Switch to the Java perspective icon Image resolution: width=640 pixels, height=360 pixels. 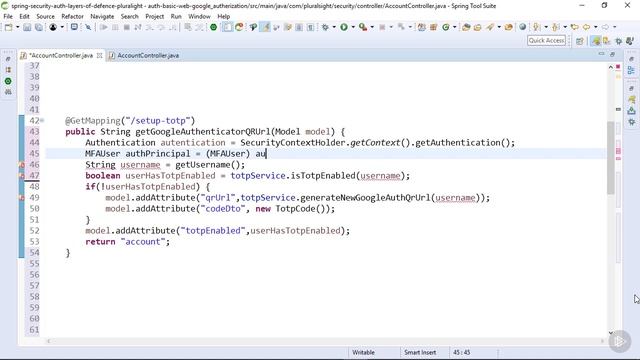pyautogui.click(x=607, y=41)
